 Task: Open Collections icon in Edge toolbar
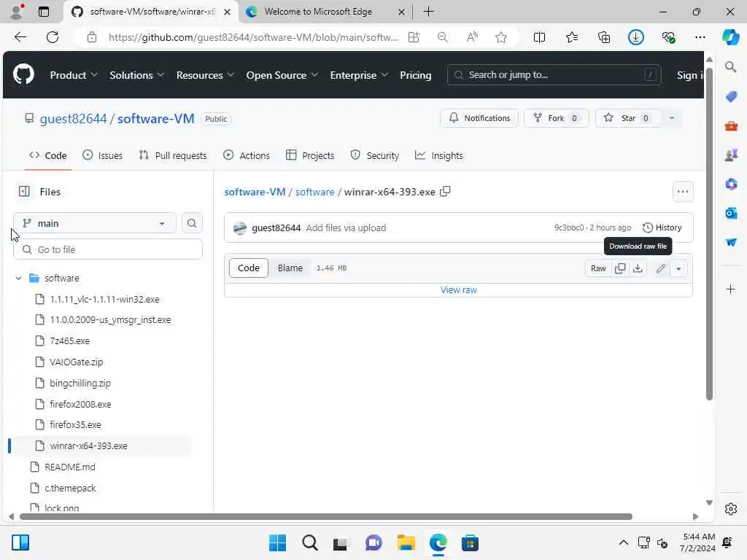pos(603,37)
